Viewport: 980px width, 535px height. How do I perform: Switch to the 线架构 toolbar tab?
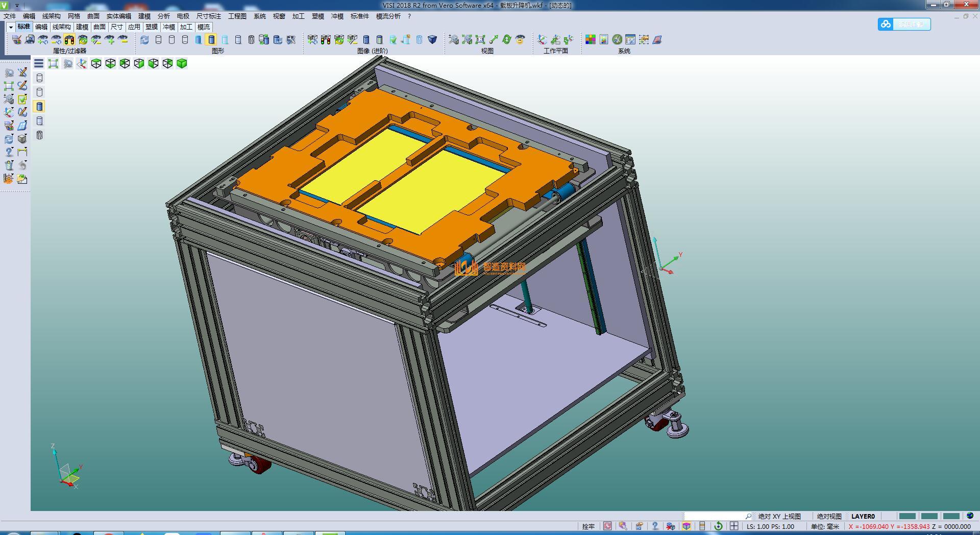(61, 27)
